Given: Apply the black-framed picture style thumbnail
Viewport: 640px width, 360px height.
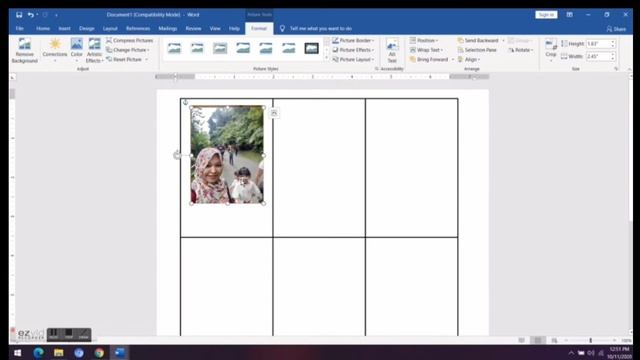Looking at the screenshot, I should (311, 48).
